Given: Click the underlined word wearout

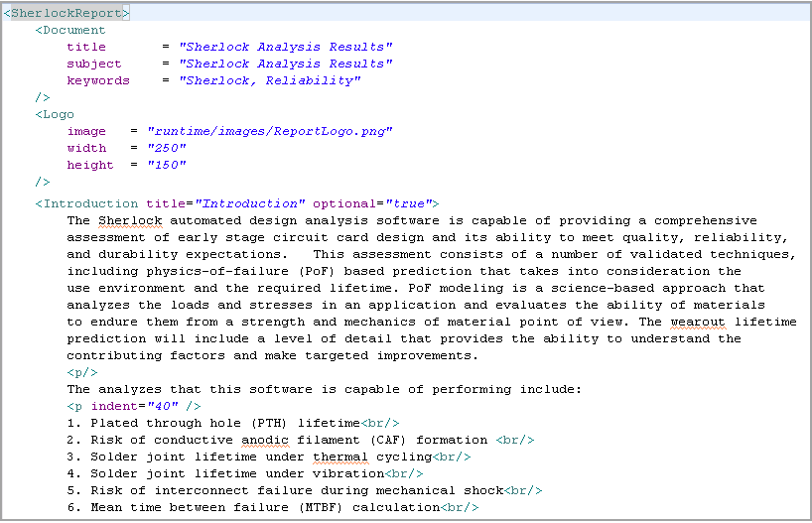Looking at the screenshot, I should (698, 323).
